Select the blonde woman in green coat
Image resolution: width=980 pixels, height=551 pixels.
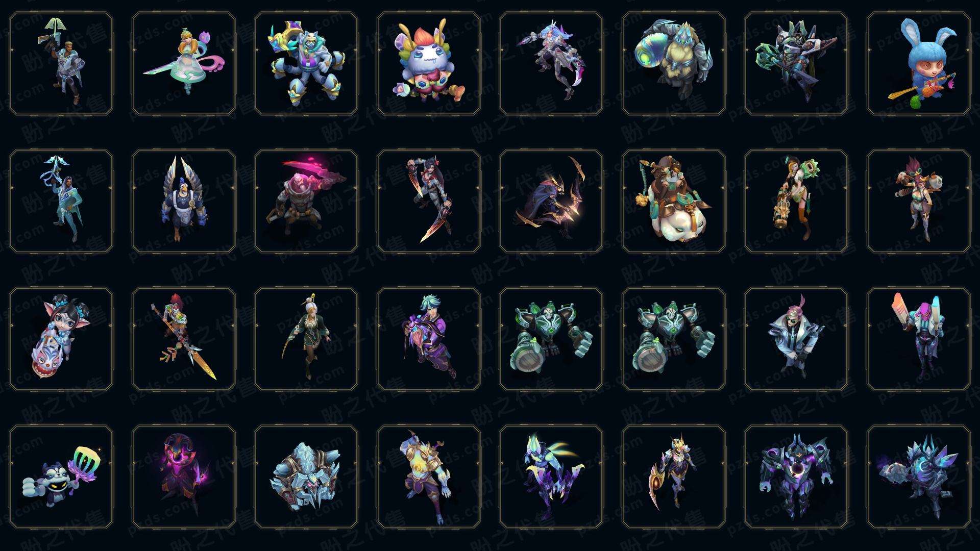coord(306,339)
